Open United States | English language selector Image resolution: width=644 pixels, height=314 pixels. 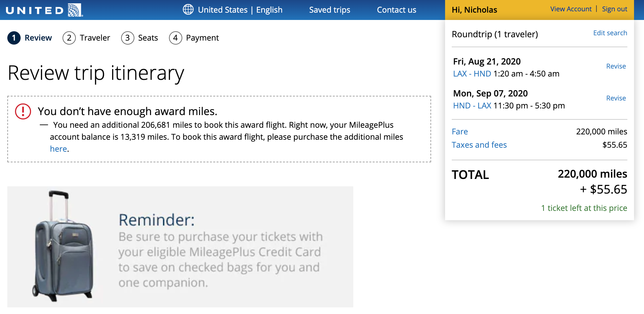click(240, 10)
